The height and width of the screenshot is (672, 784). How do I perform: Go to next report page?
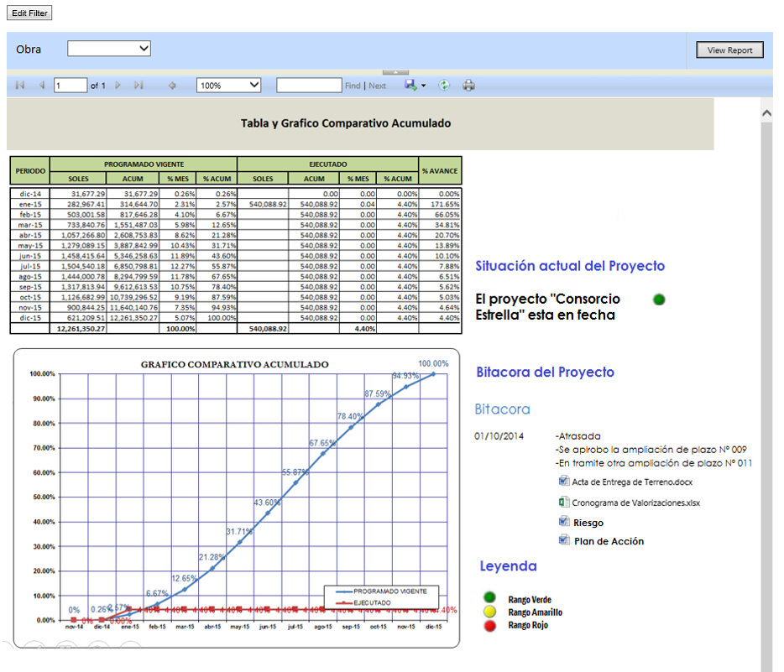click(118, 86)
